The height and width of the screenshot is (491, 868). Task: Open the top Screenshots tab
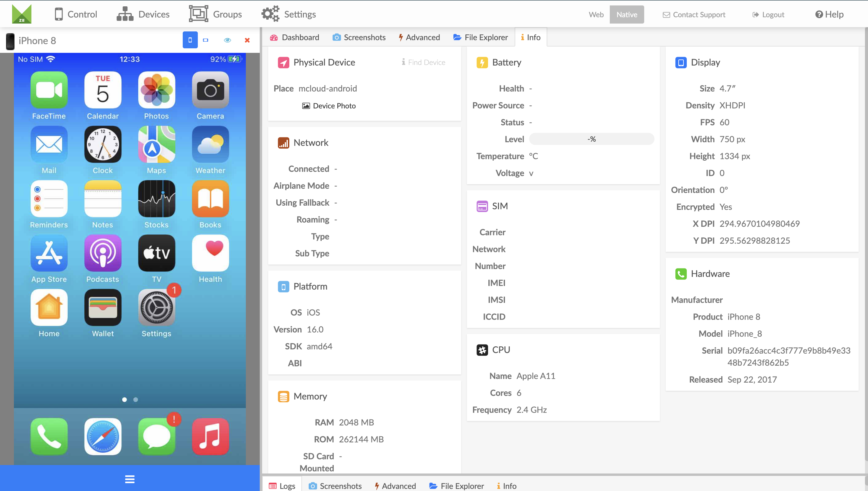coord(359,37)
